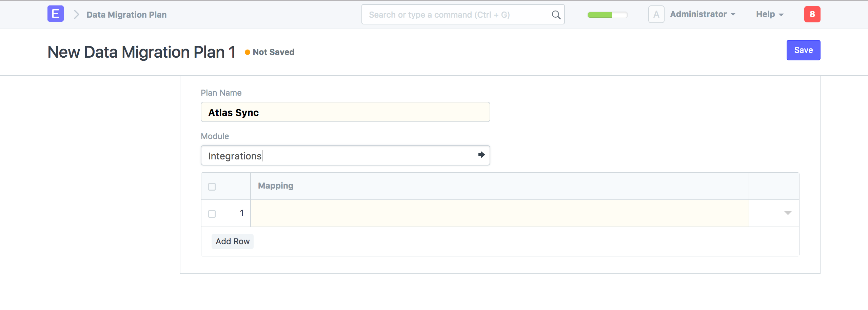This screenshot has height=310, width=868.
Task: Click the empty Mapping cell in row 1
Action: 499,213
